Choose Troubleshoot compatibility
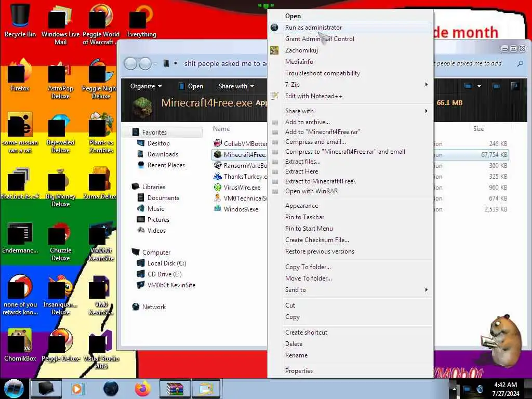 tap(351, 73)
